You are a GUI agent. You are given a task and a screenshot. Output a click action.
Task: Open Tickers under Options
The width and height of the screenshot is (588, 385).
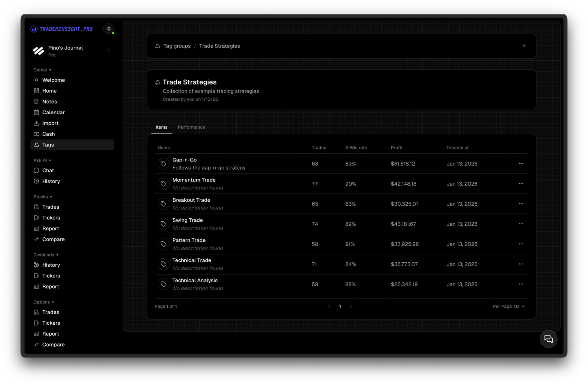72,323
